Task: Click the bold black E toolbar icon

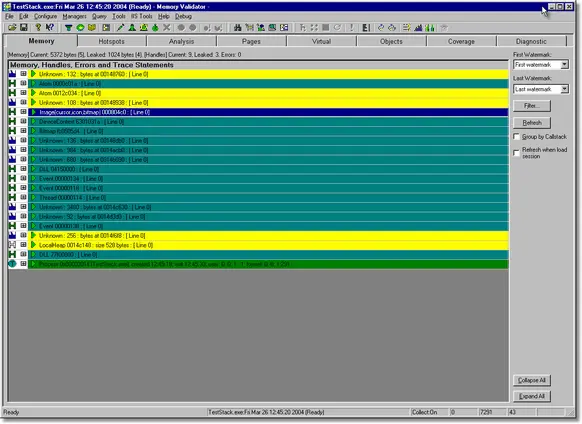Action: coord(366,27)
